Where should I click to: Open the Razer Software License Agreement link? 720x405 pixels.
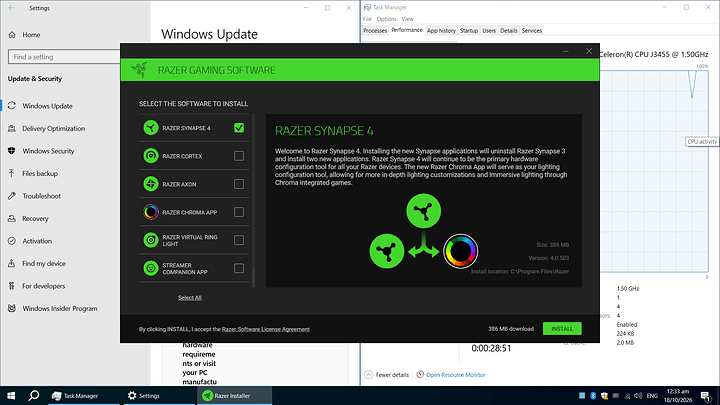(x=265, y=329)
